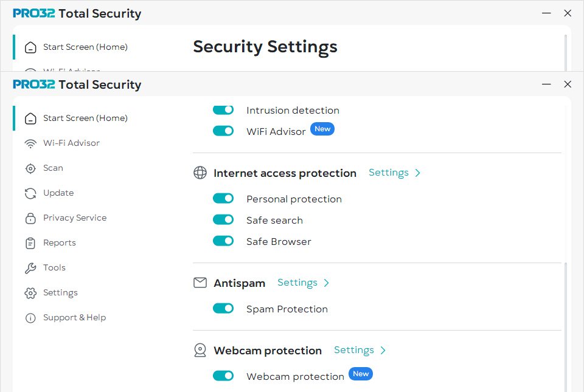
Task: Click the Wi-Fi Advisor signal icon
Action: tap(30, 143)
